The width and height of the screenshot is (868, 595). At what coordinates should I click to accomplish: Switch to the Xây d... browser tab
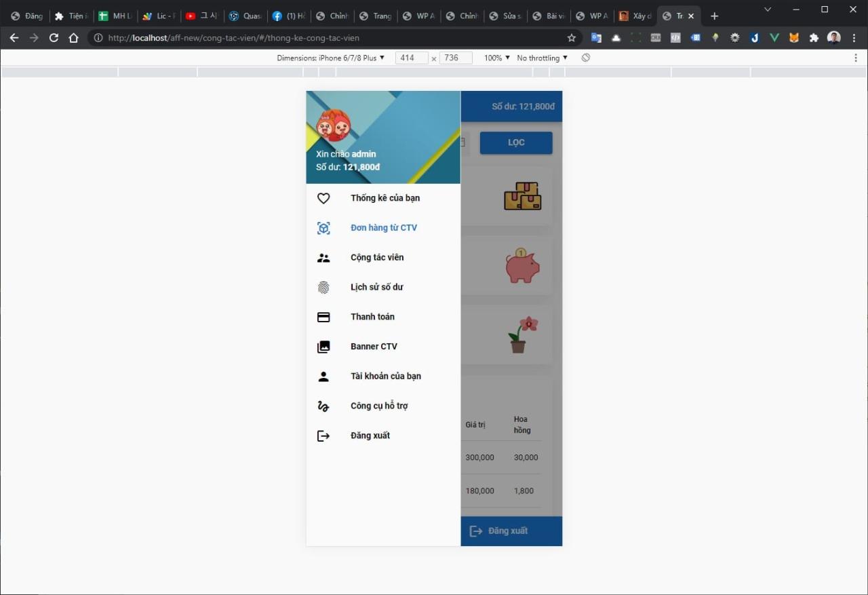(x=635, y=15)
